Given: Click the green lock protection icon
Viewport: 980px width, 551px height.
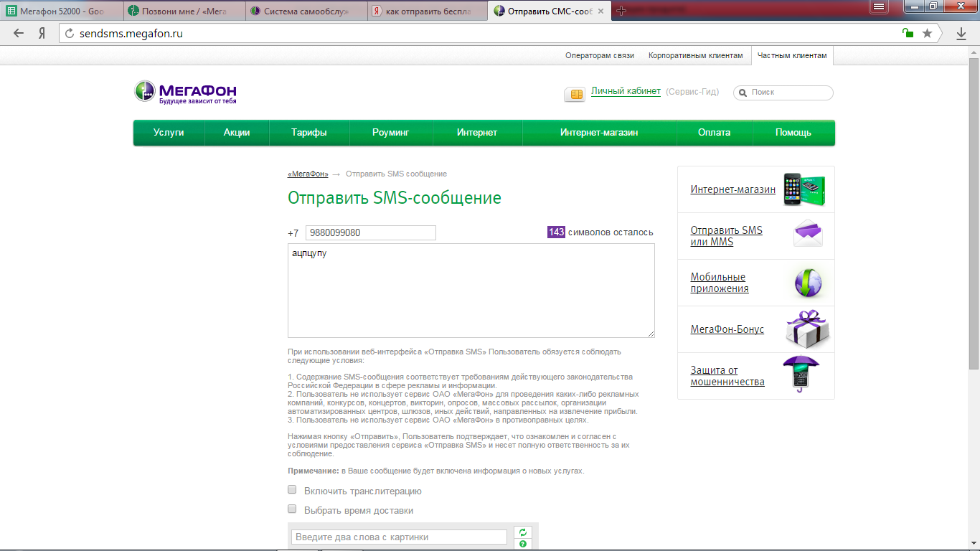Looking at the screenshot, I should 908,33.
